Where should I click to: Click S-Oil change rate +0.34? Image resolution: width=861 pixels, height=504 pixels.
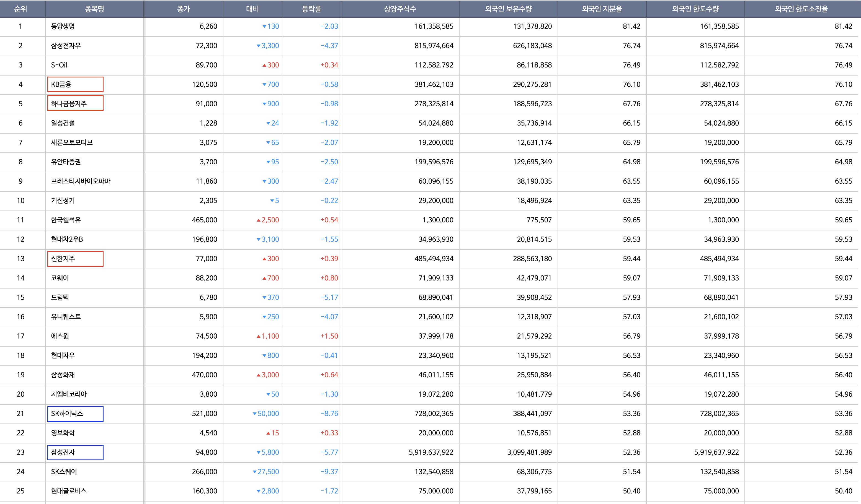pyautogui.click(x=329, y=65)
